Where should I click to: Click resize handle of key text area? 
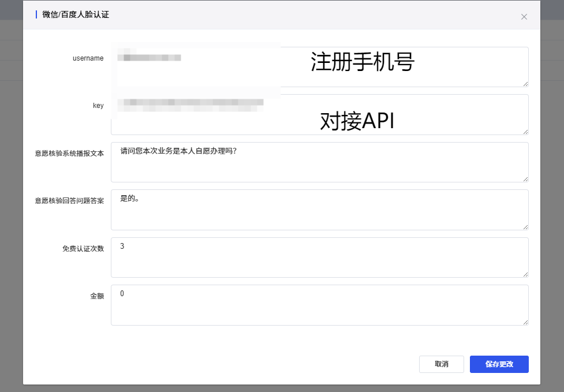(525, 132)
